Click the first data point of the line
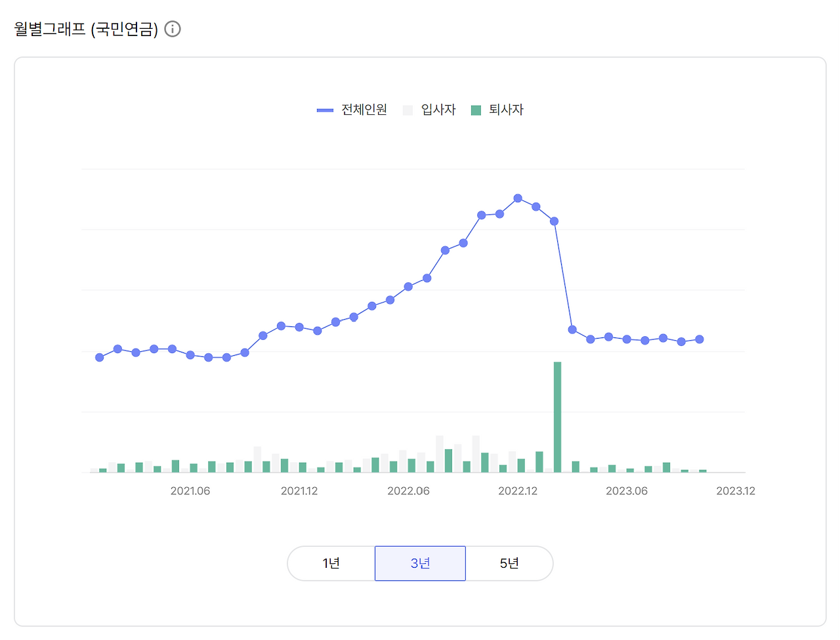Viewport: 840px width, 640px height. pos(99,358)
